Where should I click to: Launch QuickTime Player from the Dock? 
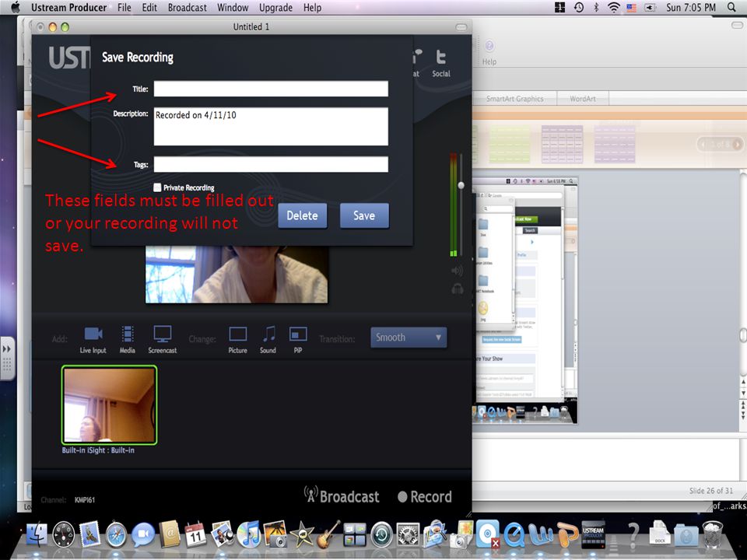pyautogui.click(x=514, y=535)
